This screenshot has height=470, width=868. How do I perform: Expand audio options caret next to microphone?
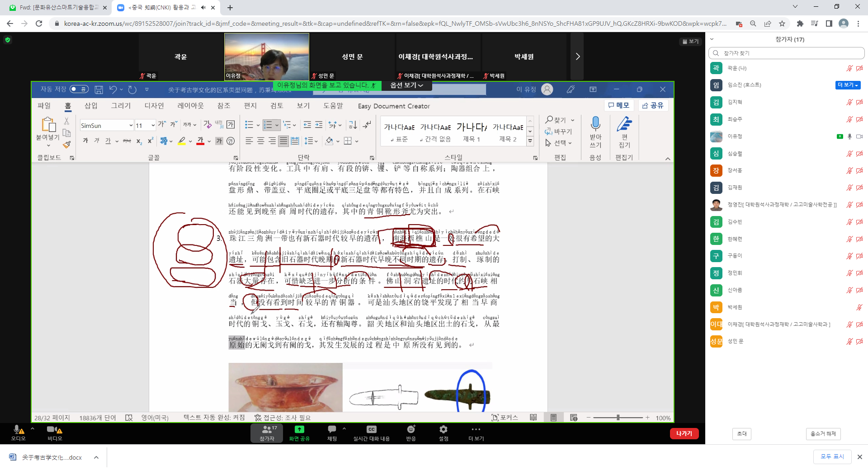coord(33,428)
